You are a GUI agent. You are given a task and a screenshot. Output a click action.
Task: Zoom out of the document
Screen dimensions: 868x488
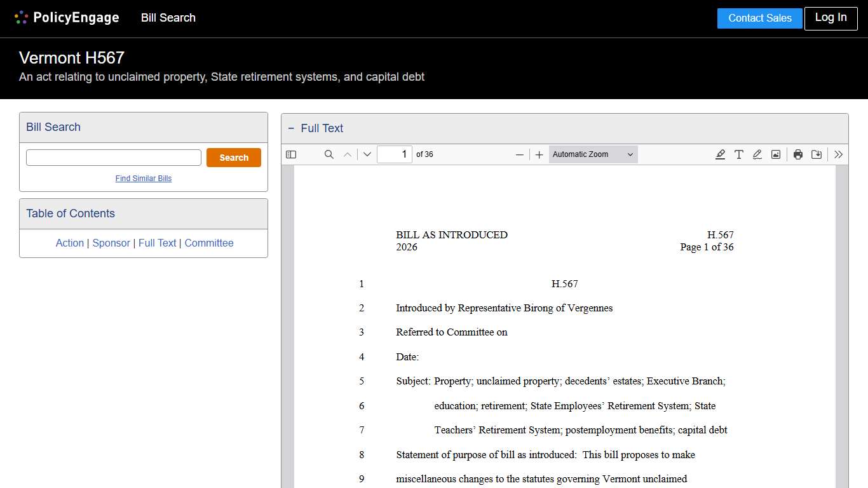point(520,154)
